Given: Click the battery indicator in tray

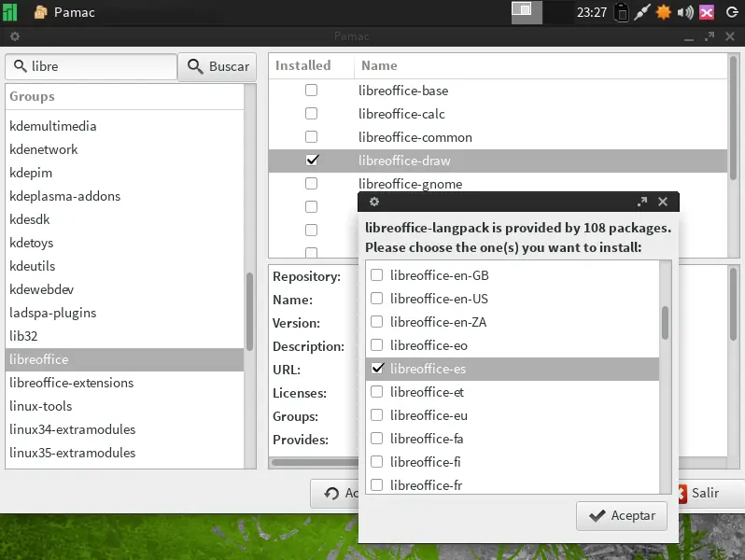Looking at the screenshot, I should click(621, 12).
